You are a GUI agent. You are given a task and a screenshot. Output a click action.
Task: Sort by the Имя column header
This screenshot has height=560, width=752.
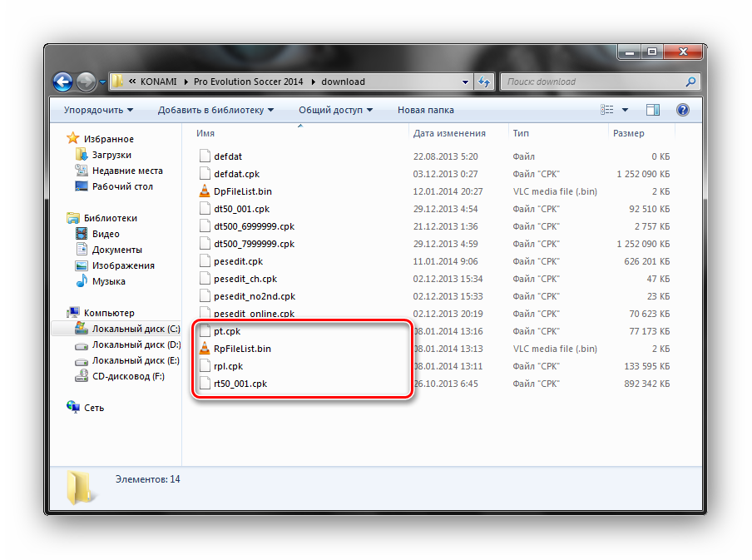coord(205,133)
